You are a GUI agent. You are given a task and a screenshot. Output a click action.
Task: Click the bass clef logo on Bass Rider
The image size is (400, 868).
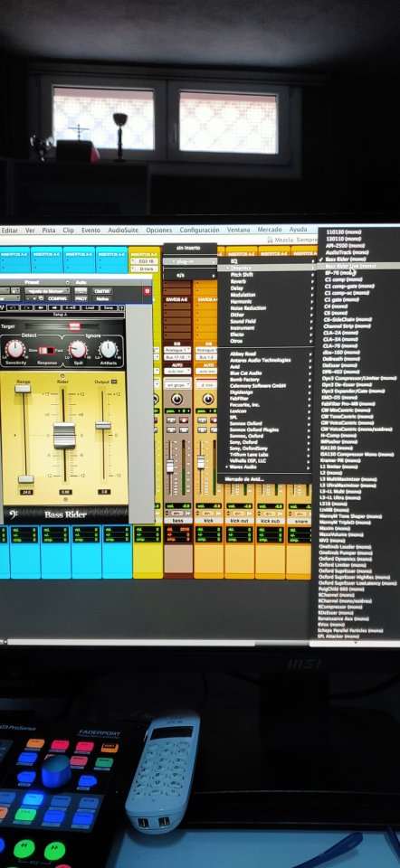pyautogui.click(x=14, y=514)
